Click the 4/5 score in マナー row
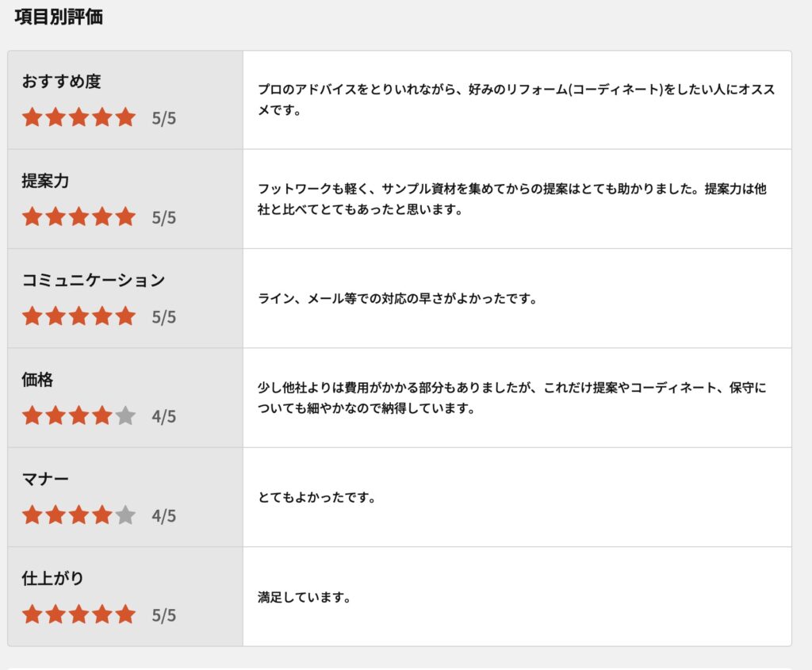 (x=164, y=516)
